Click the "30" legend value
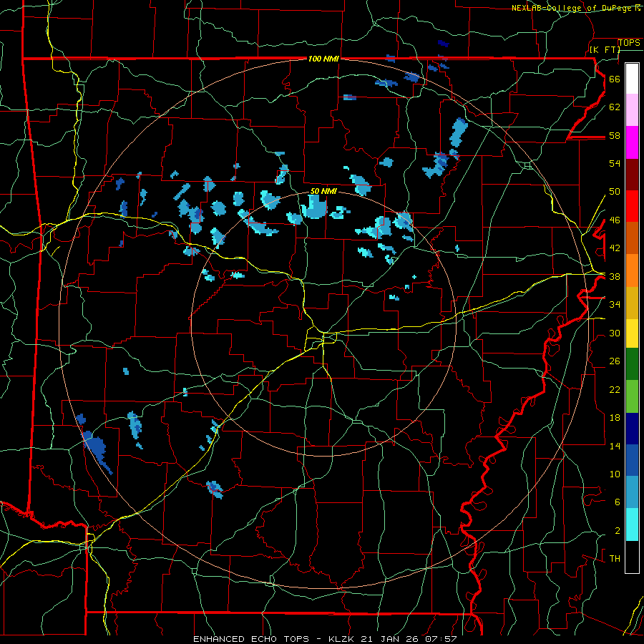The image size is (644, 644). [615, 333]
